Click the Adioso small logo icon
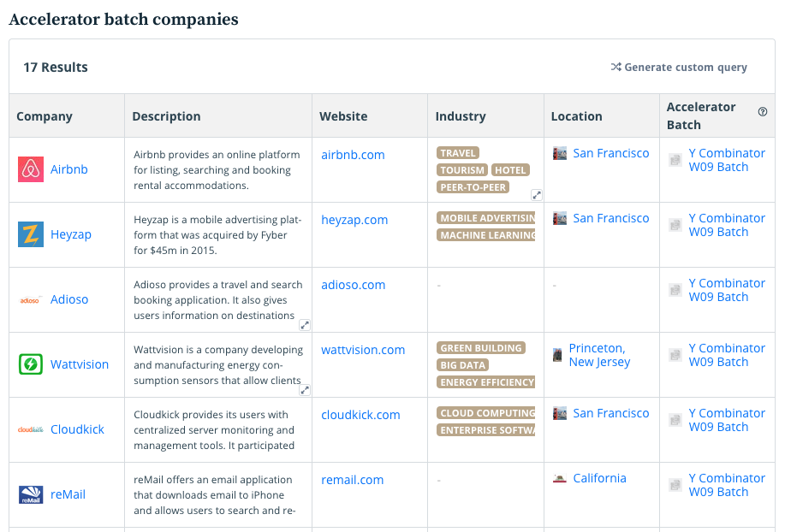 31,299
